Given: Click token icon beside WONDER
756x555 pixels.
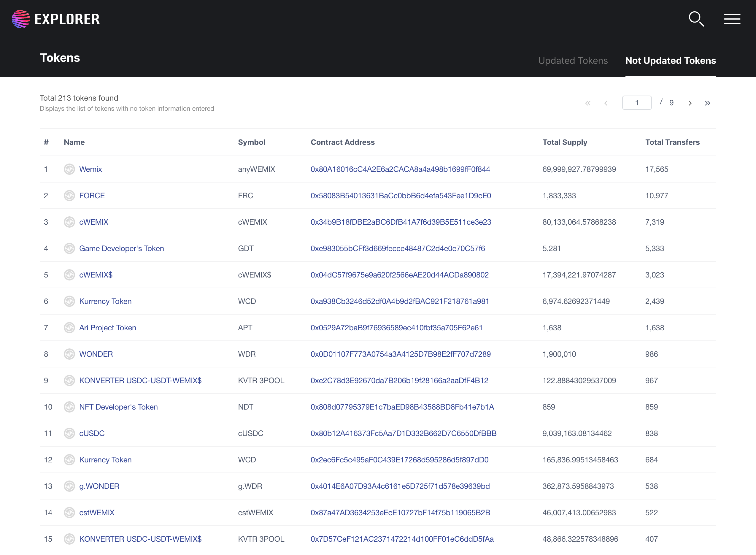Looking at the screenshot, I should click(69, 354).
